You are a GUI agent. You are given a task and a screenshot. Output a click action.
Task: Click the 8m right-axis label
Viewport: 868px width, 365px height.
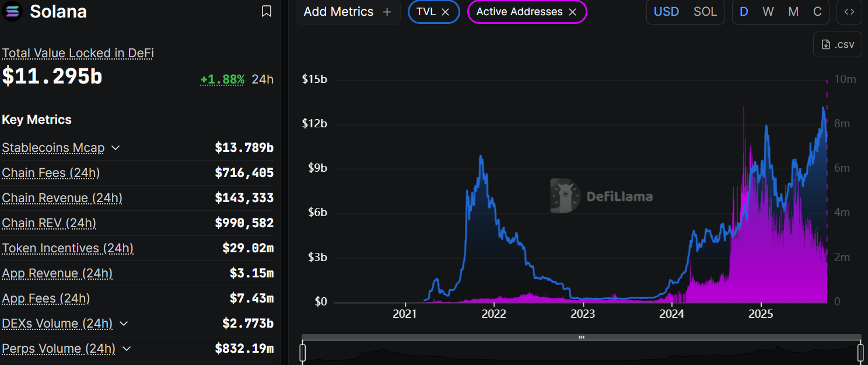tap(842, 124)
